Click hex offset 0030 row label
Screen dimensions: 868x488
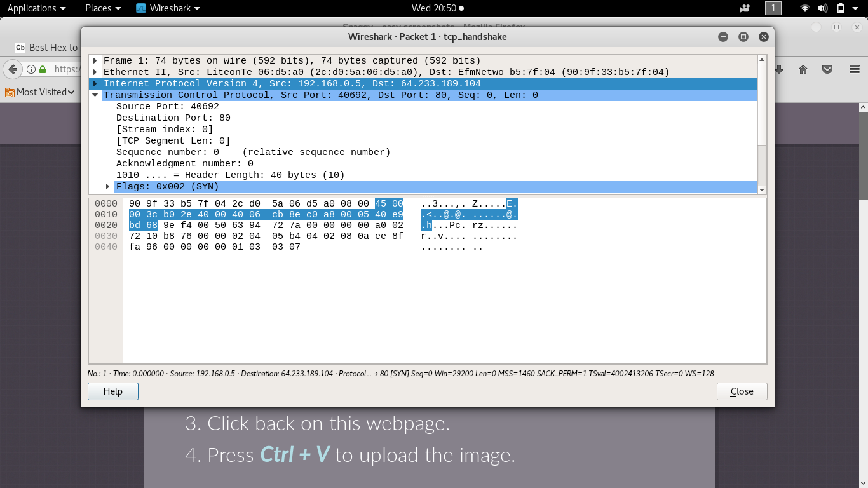tap(106, 236)
